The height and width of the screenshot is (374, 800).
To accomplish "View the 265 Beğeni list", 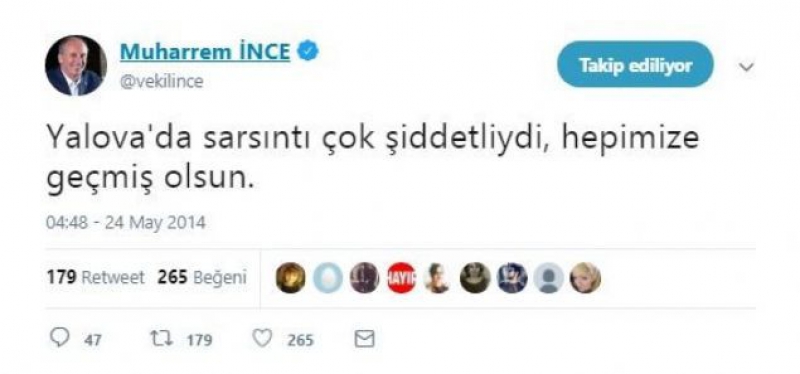I will (x=202, y=278).
